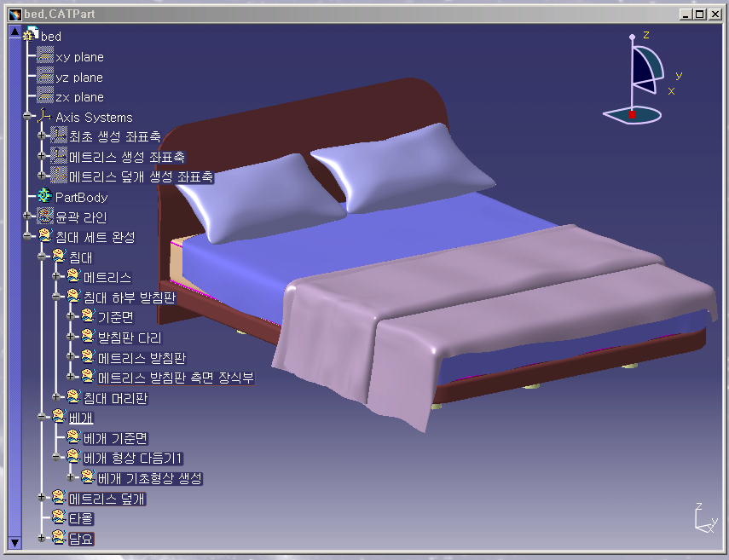Collapse the 침대 세트 완성 node
Image resolution: width=729 pixels, height=560 pixels.
point(28,237)
